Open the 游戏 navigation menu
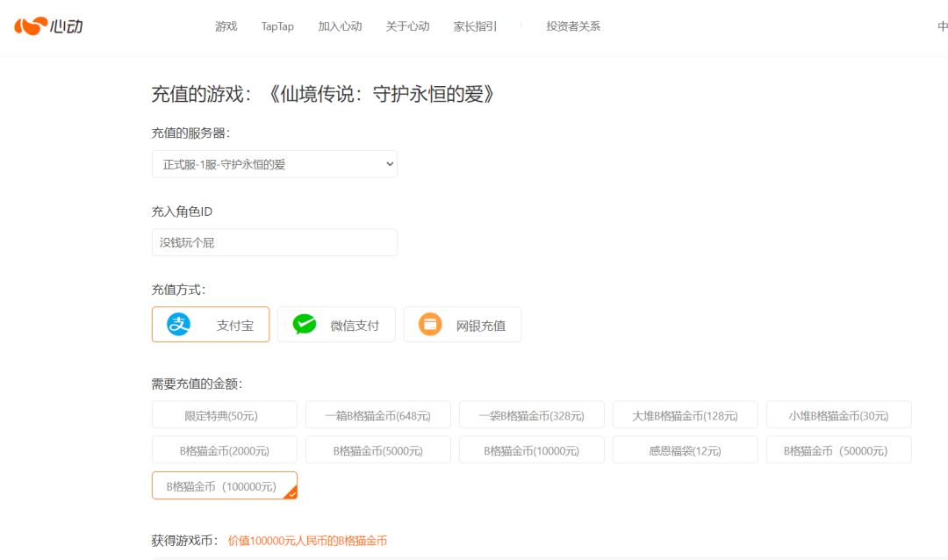 [x=226, y=26]
